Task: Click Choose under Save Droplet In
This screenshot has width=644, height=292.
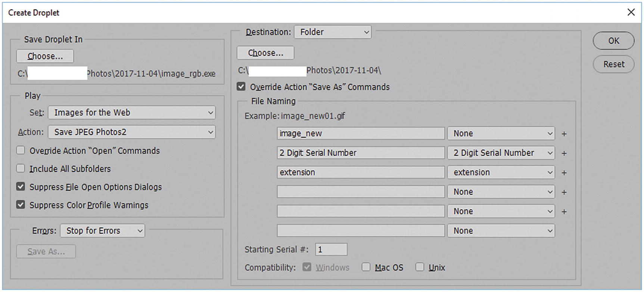Action: pyautogui.click(x=45, y=56)
